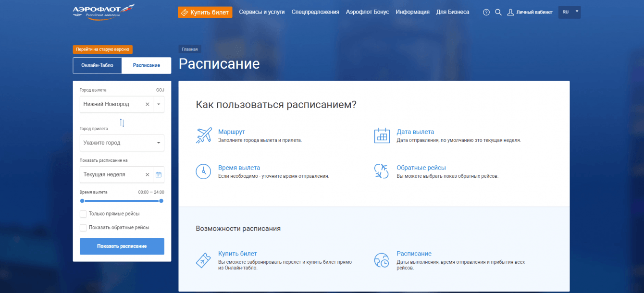Image resolution: width=644 pixels, height=293 pixels.
Task: Click the Обратные рейсы planes icon
Action: [382, 171]
